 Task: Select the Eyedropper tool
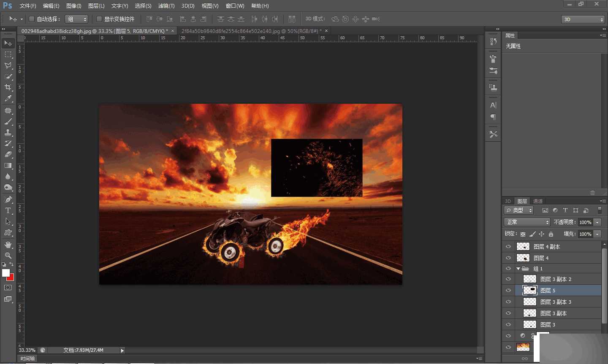pyautogui.click(x=8, y=99)
